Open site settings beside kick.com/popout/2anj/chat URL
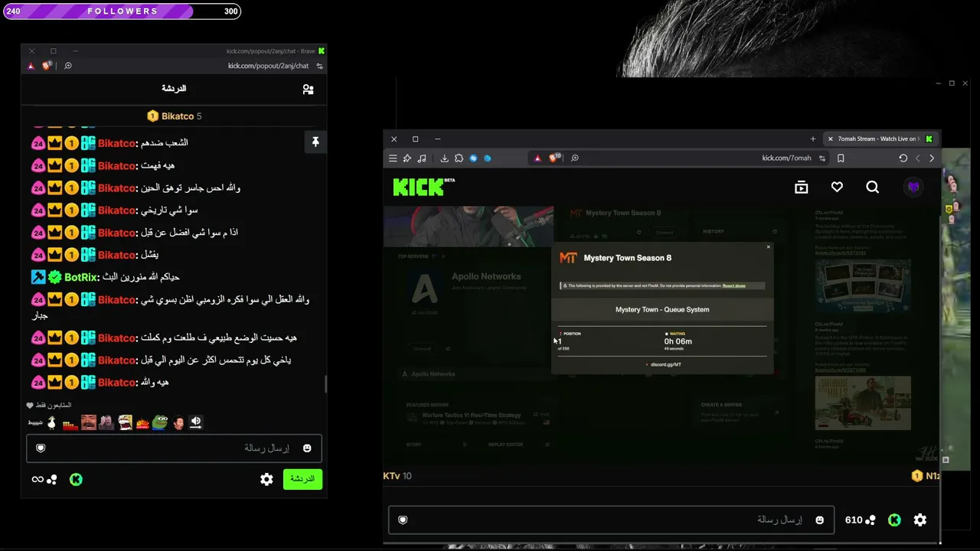 point(319,66)
